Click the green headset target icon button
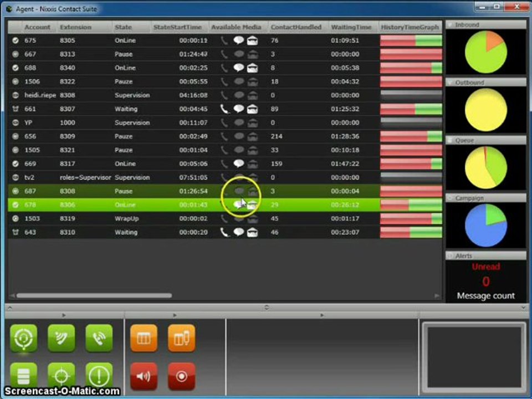 [x=24, y=338]
